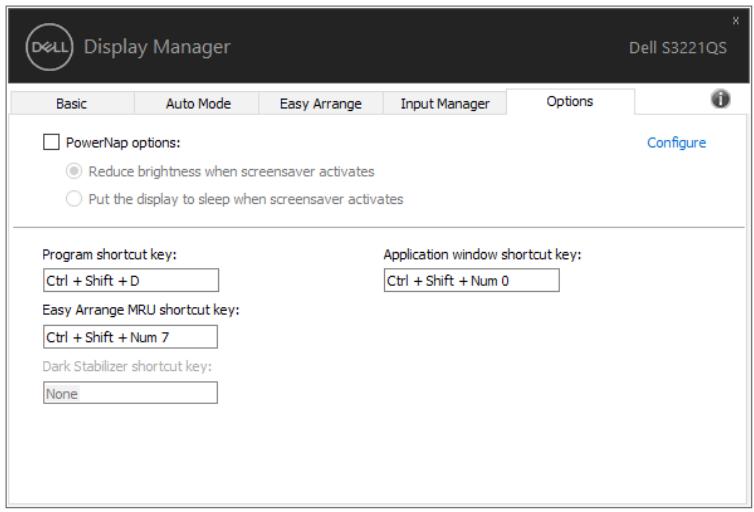Click the Dark Stabilizer shortcut key label
This screenshot has height=512, width=754.
point(127,366)
